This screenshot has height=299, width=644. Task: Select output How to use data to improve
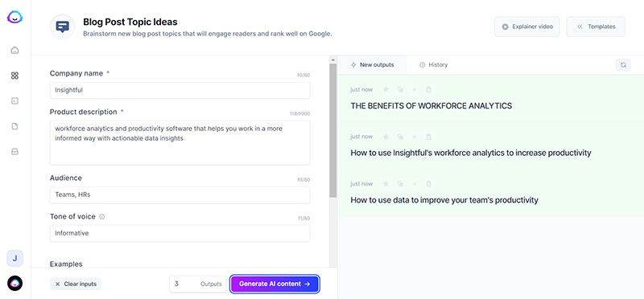[444, 200]
